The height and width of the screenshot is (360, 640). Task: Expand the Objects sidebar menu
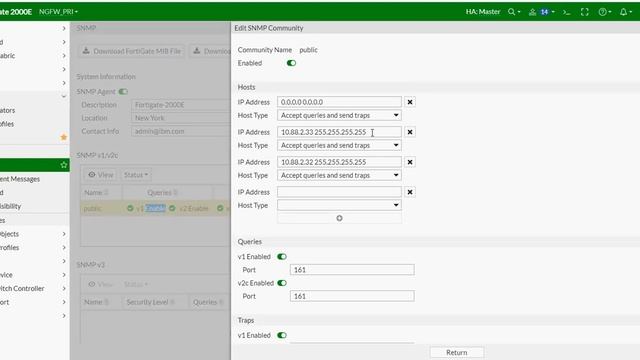point(64,234)
